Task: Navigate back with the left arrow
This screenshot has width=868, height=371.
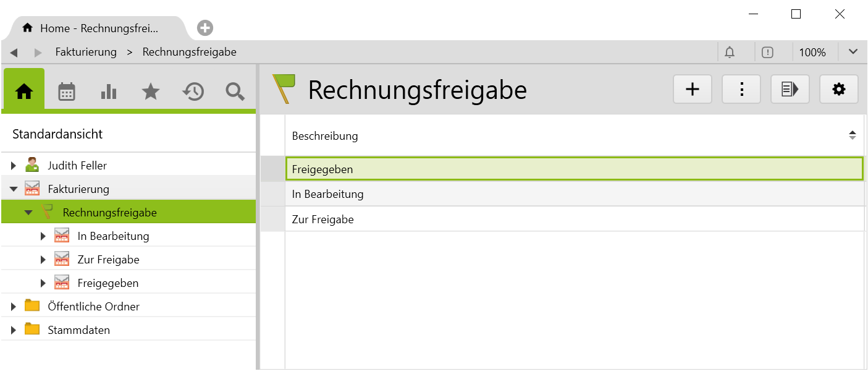Action: [x=14, y=53]
